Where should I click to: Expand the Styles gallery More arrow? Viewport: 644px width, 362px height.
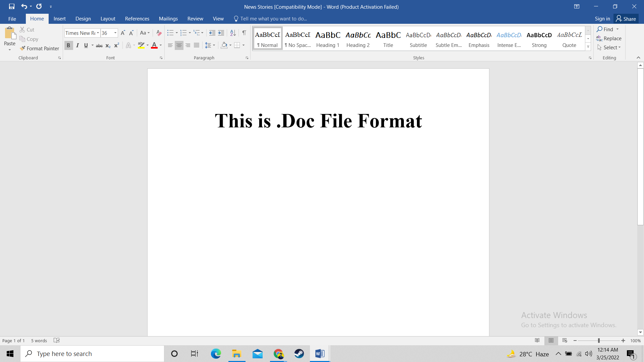point(588,47)
